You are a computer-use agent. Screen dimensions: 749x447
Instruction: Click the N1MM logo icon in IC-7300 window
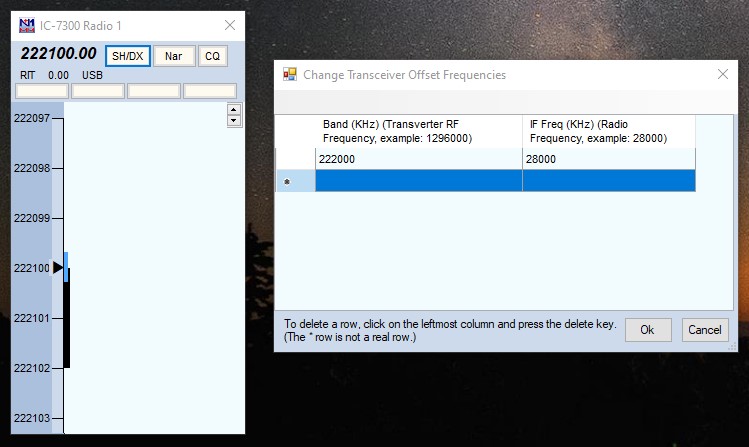pos(27,25)
